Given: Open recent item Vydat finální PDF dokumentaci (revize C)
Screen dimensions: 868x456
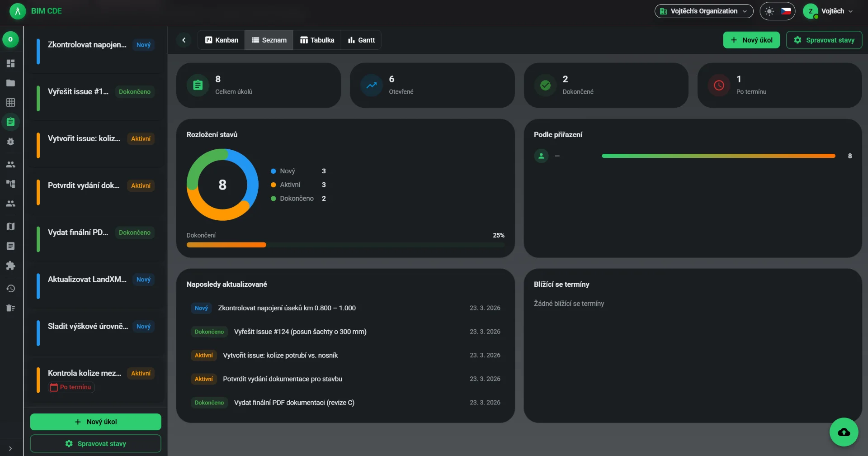Looking at the screenshot, I should point(345,402).
